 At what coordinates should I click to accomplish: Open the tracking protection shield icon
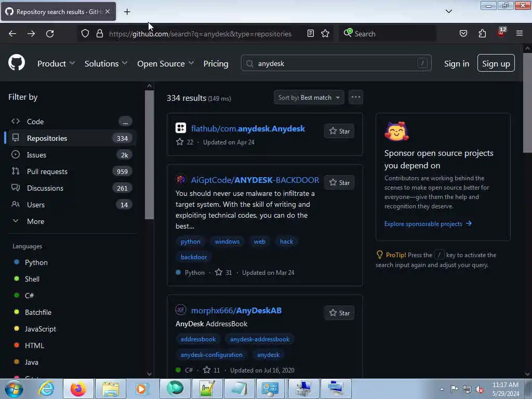tap(85, 34)
